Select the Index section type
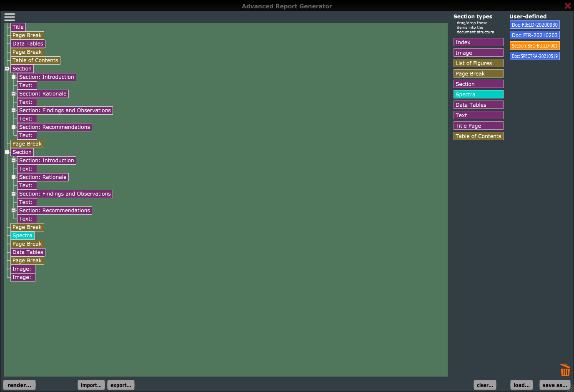 pyautogui.click(x=478, y=42)
